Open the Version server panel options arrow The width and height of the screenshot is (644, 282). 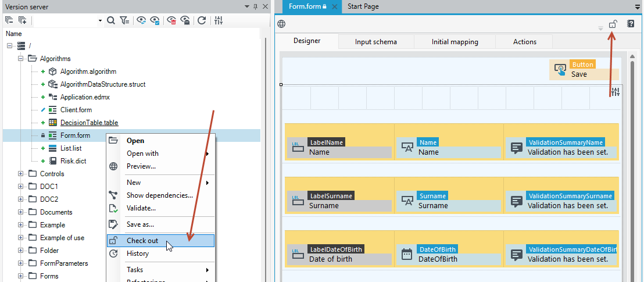point(247,6)
